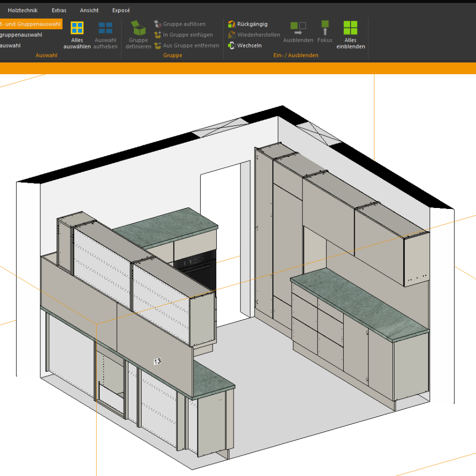This screenshot has width=476, height=476.
Task: Select the cabinet panel labeled 13
Action: [157, 361]
